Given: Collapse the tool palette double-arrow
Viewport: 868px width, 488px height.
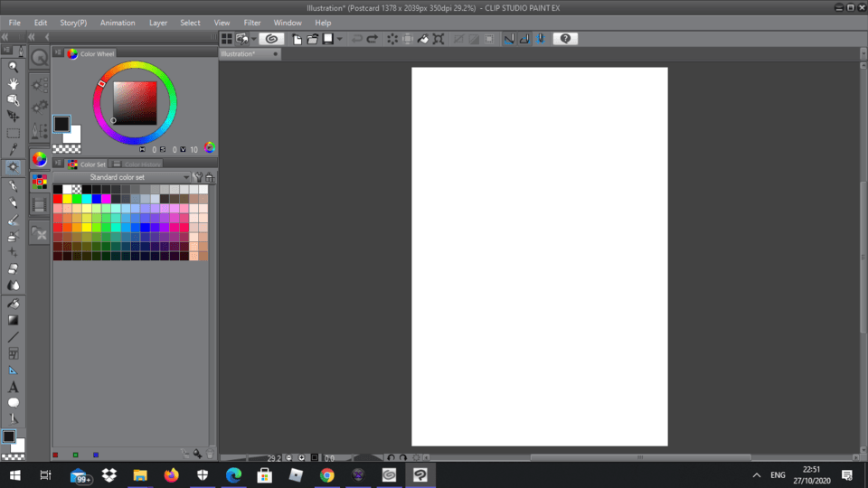Looking at the screenshot, I should (5, 37).
